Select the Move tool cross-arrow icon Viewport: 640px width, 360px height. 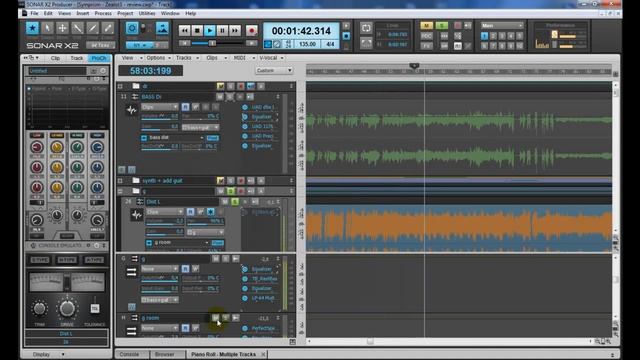tap(62, 28)
